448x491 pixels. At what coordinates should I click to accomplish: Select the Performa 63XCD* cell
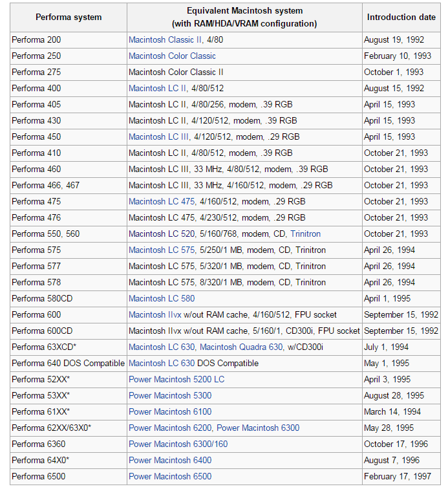point(69,347)
